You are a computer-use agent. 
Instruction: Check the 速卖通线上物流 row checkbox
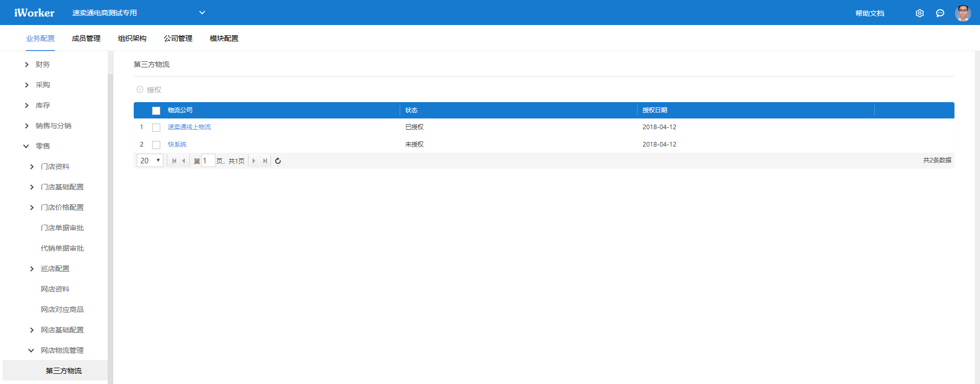pos(156,128)
